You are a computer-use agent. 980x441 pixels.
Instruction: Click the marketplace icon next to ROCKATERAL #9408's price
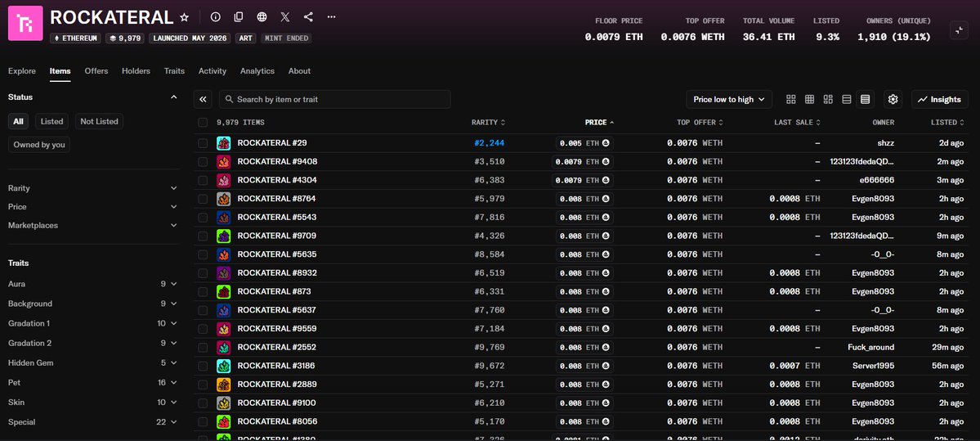(606, 162)
